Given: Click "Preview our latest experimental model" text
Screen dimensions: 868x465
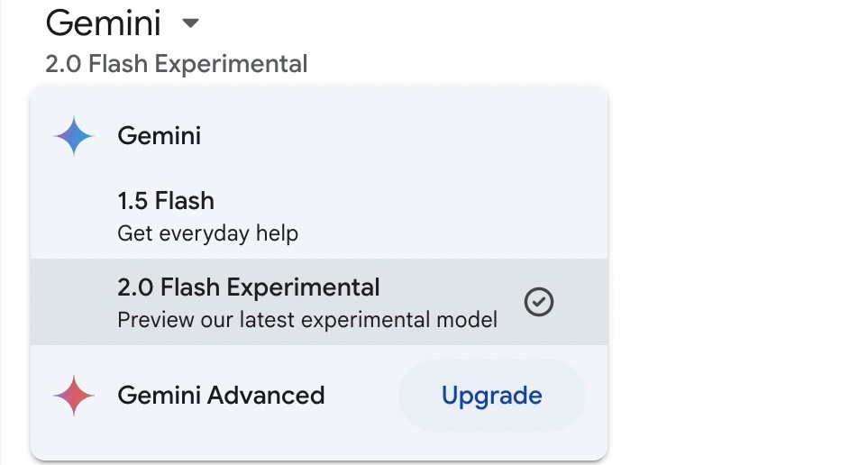Looking at the screenshot, I should click(307, 319).
